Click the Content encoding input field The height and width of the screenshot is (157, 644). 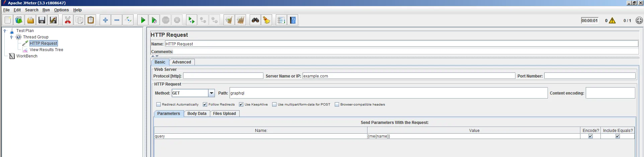pos(611,93)
